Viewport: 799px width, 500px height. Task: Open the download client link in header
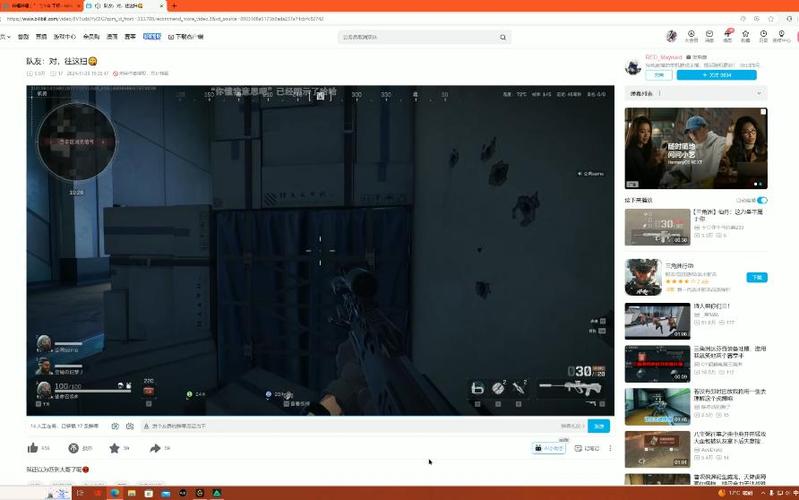tap(185, 37)
